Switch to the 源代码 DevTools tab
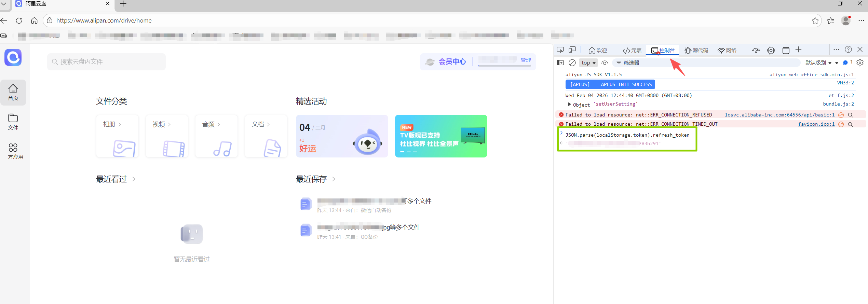Viewport: 868px width, 304px height. pos(696,51)
